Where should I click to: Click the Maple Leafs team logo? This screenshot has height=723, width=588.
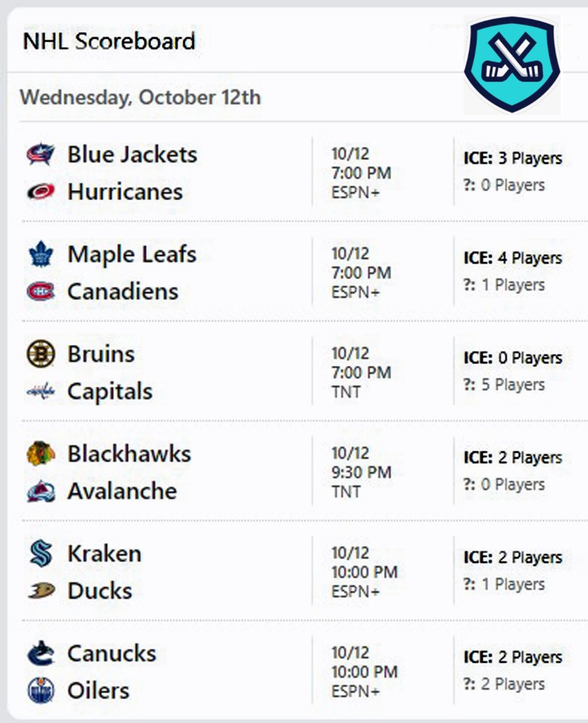pos(41,254)
